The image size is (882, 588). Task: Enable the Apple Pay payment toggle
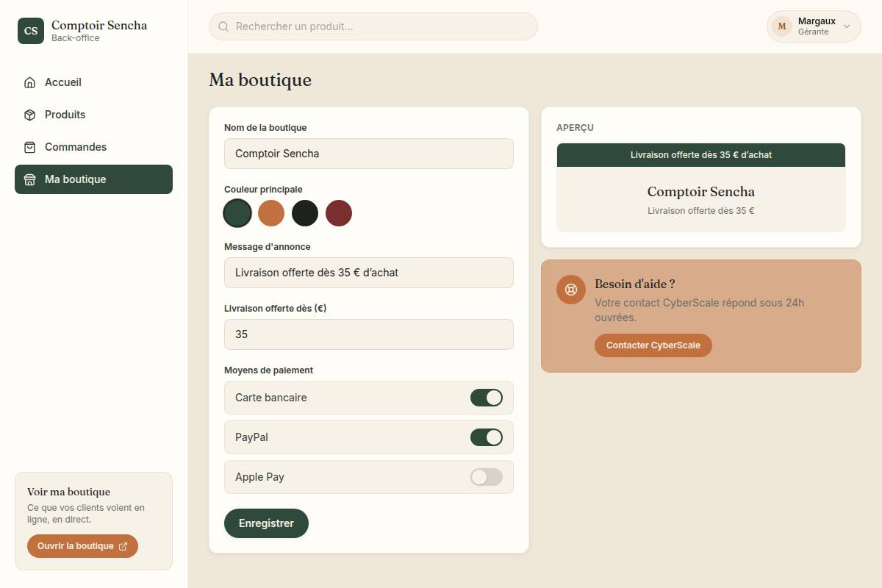pyautogui.click(x=487, y=477)
